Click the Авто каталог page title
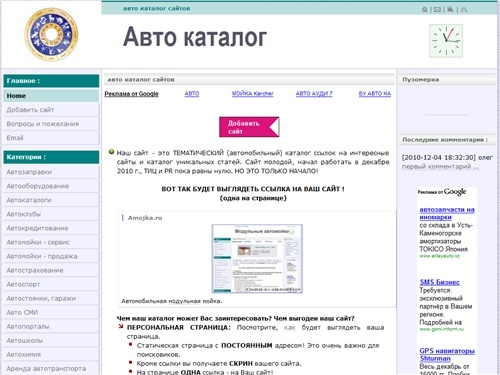The width and height of the screenshot is (500, 375). point(195,37)
